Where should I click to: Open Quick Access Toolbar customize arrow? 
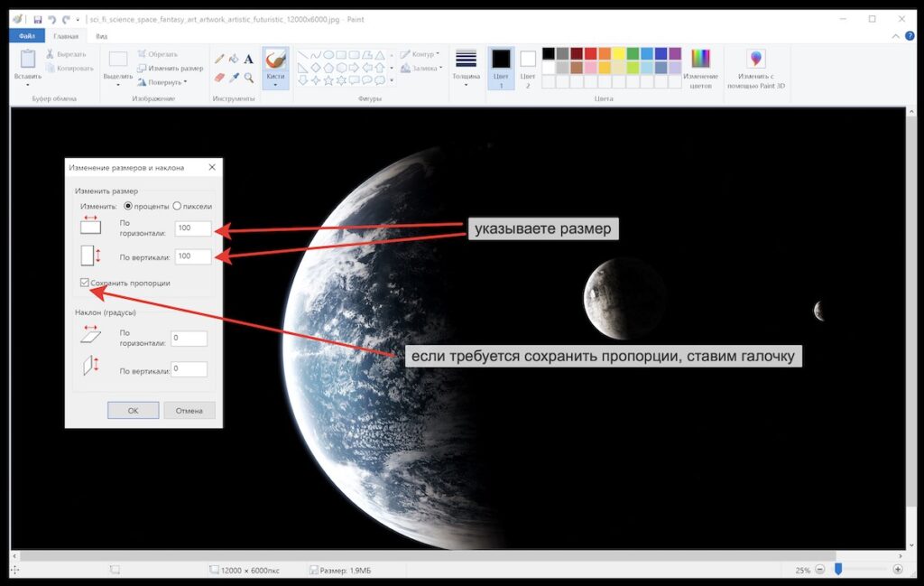tap(78, 20)
